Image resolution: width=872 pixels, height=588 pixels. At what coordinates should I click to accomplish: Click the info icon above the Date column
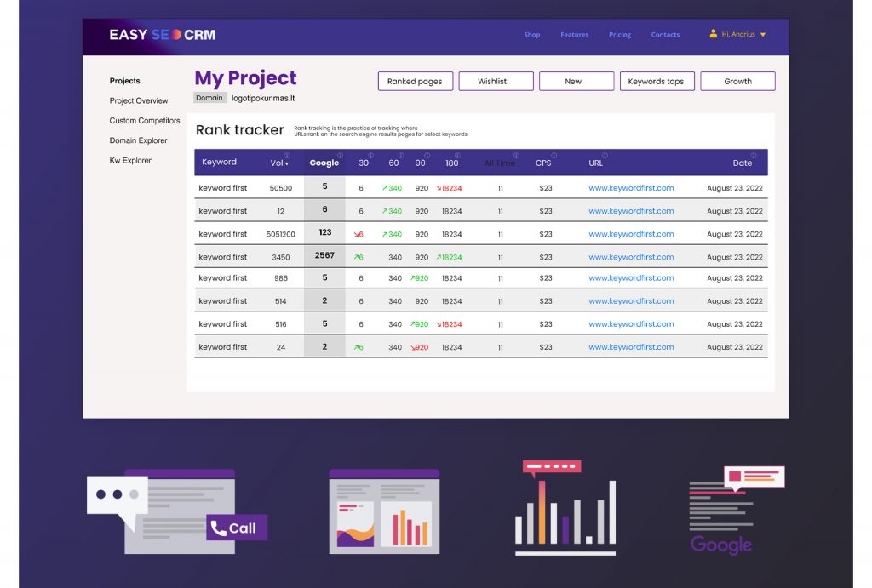click(754, 156)
